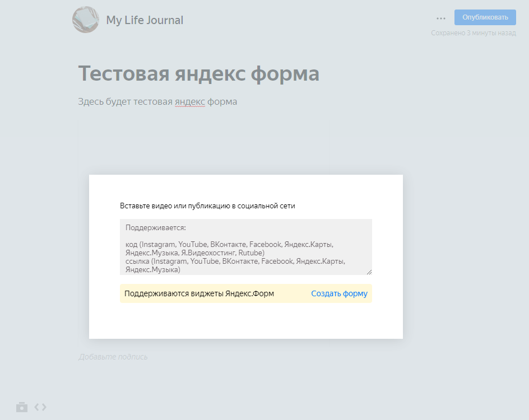Open the three-dots more options menu
529x420 pixels.
click(440, 18)
